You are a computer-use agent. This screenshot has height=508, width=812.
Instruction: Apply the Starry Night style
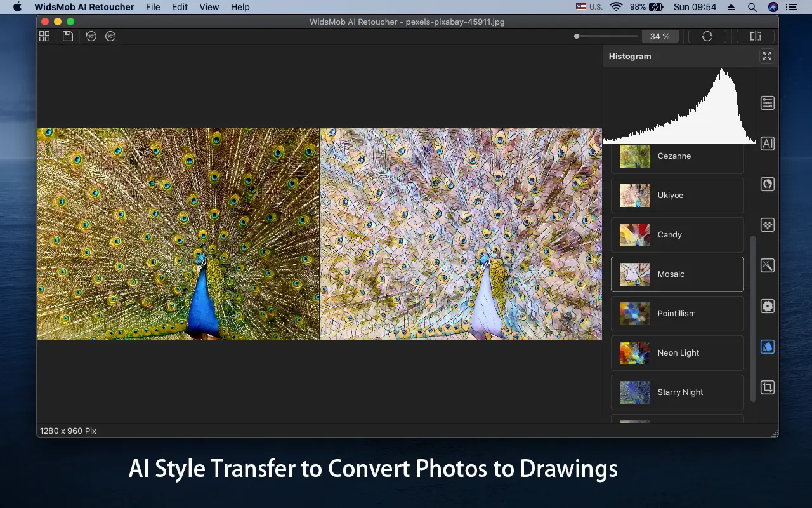(677, 392)
